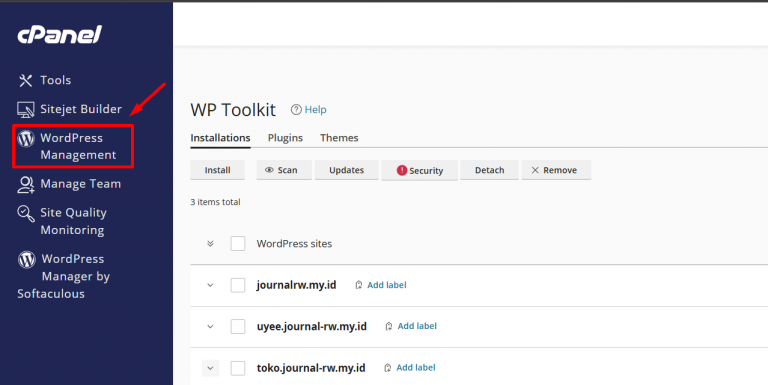The width and height of the screenshot is (768, 385).
Task: Check the journalrw.my.id checkbox
Action: (238, 285)
